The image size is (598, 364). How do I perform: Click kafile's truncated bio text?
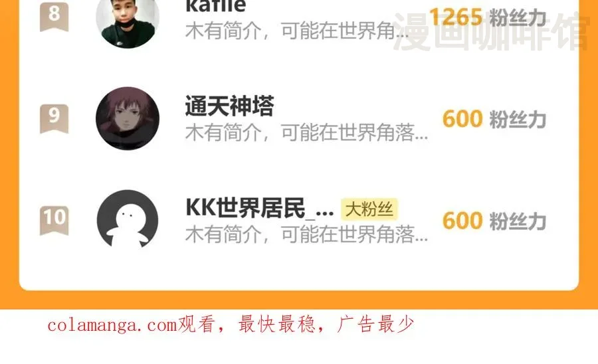tap(297, 31)
